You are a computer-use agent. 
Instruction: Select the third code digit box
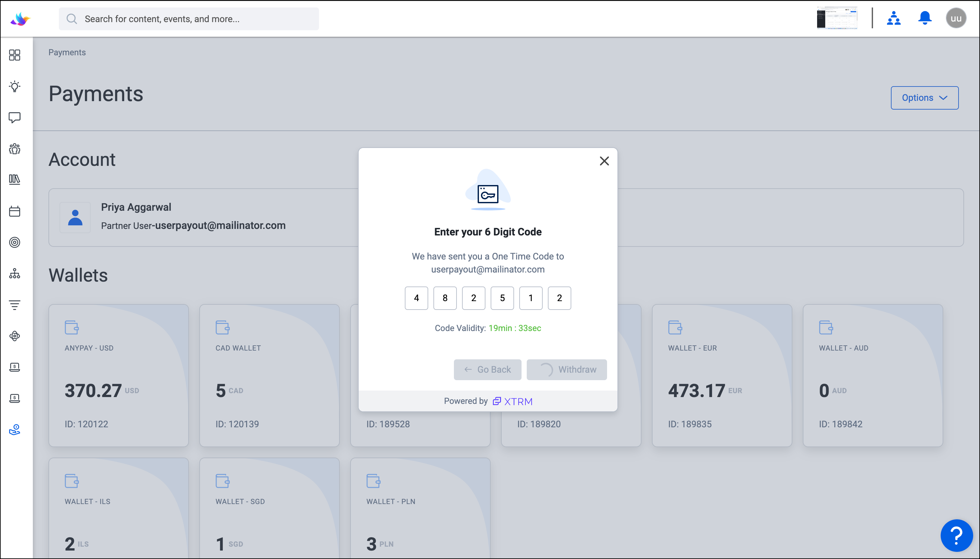(x=473, y=298)
